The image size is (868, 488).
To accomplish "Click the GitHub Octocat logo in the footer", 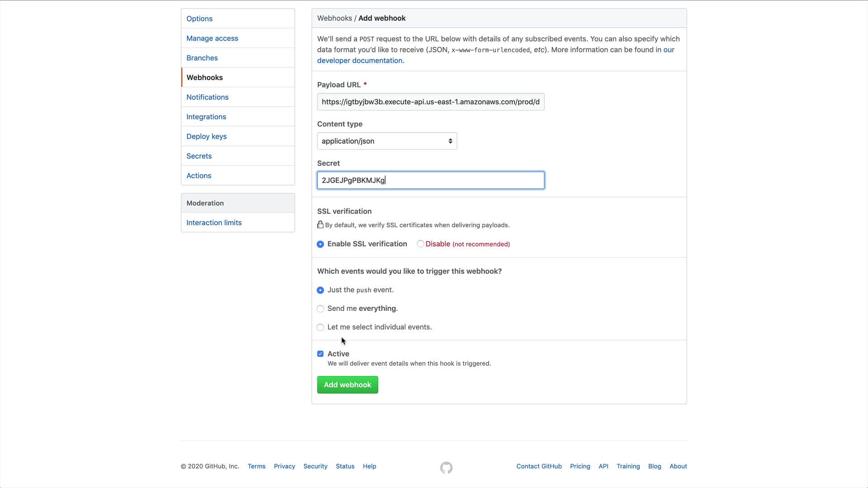I will (446, 468).
